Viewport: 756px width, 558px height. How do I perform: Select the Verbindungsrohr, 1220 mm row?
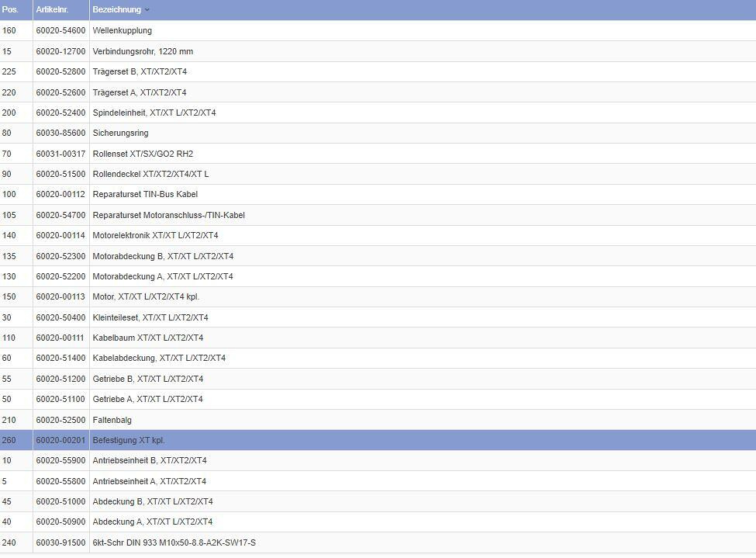click(143, 51)
